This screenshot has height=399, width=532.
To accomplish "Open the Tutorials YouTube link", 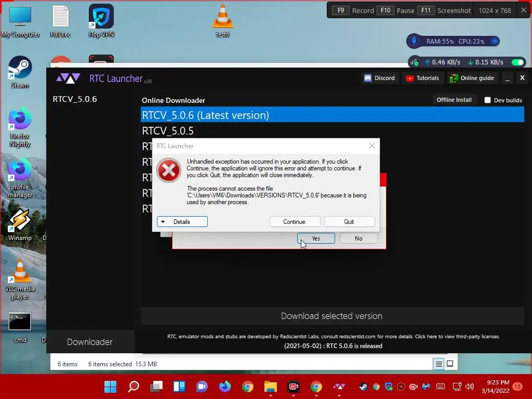I will tap(422, 78).
